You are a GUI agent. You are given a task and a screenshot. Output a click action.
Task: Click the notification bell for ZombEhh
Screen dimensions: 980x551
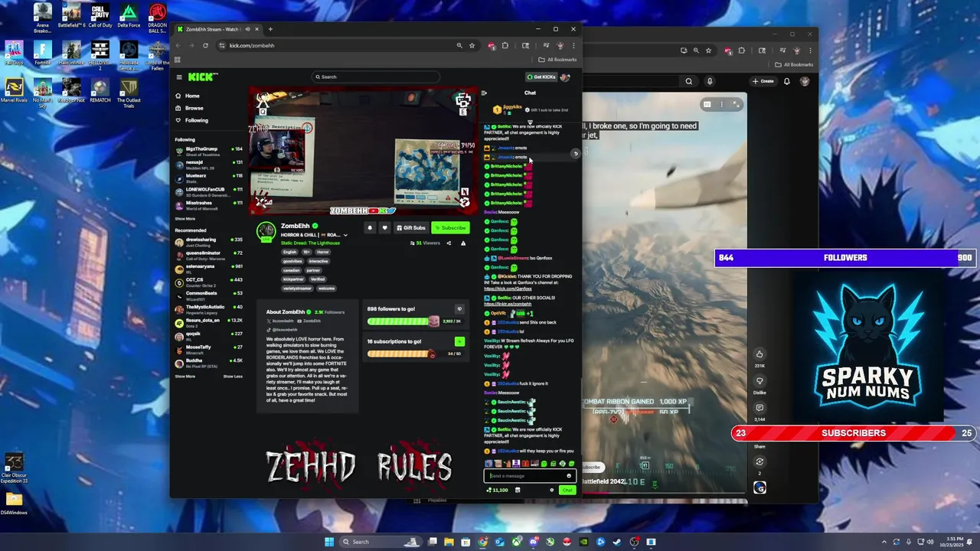[x=370, y=227]
